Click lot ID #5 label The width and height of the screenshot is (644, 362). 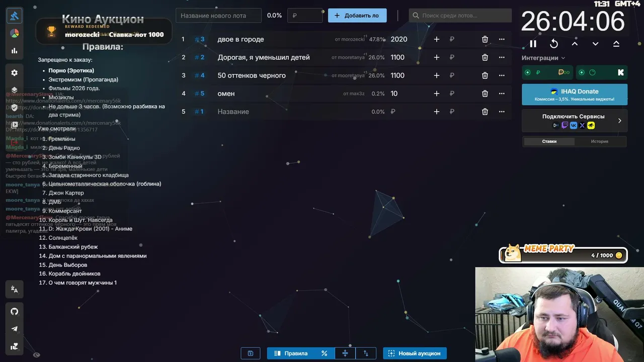pos(200,94)
